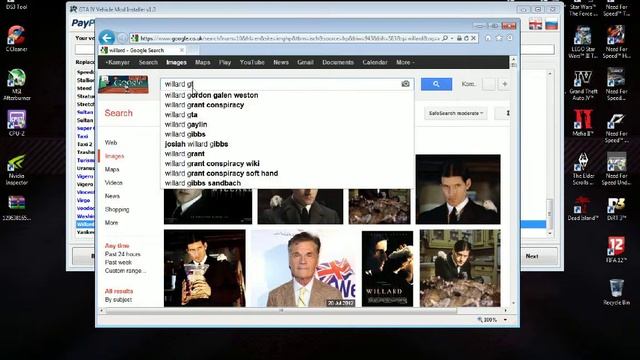Open Documents in the Google top bar
Viewport: 640px width, 360px height.
click(x=338, y=62)
